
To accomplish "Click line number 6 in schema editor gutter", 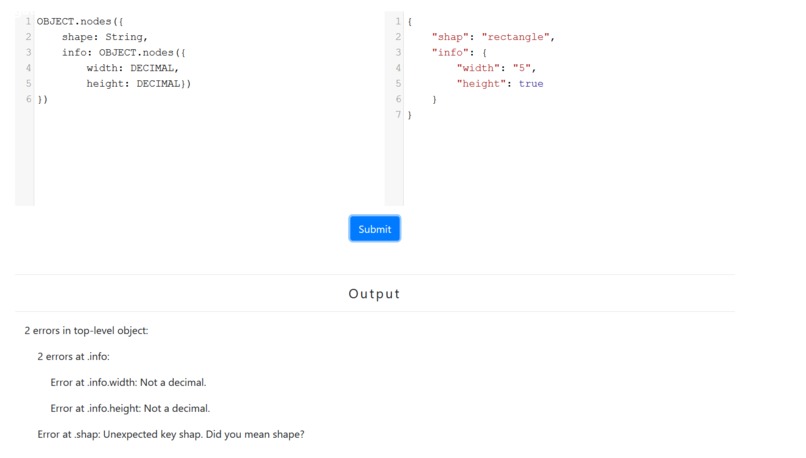I will tap(29, 99).
